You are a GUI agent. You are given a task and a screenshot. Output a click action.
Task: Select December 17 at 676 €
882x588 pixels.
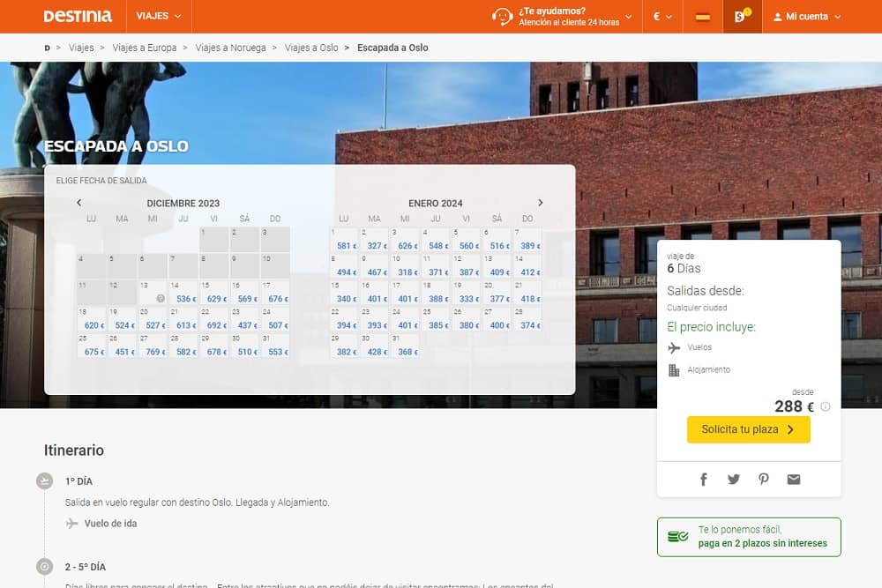click(275, 293)
